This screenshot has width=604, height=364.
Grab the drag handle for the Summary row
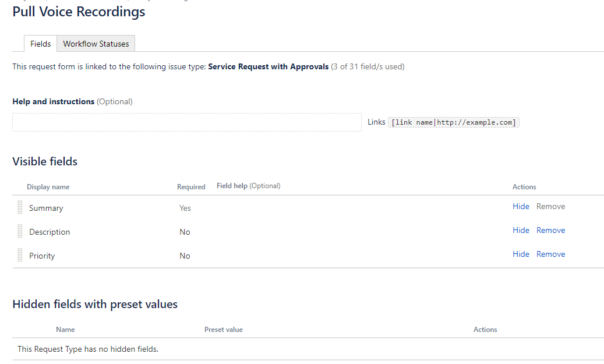20,207
